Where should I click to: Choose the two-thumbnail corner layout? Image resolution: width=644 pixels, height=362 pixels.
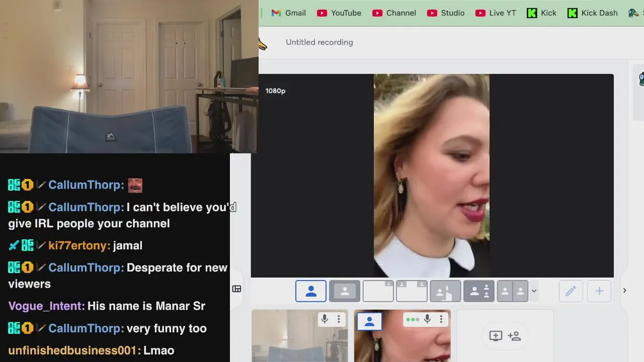tap(412, 291)
